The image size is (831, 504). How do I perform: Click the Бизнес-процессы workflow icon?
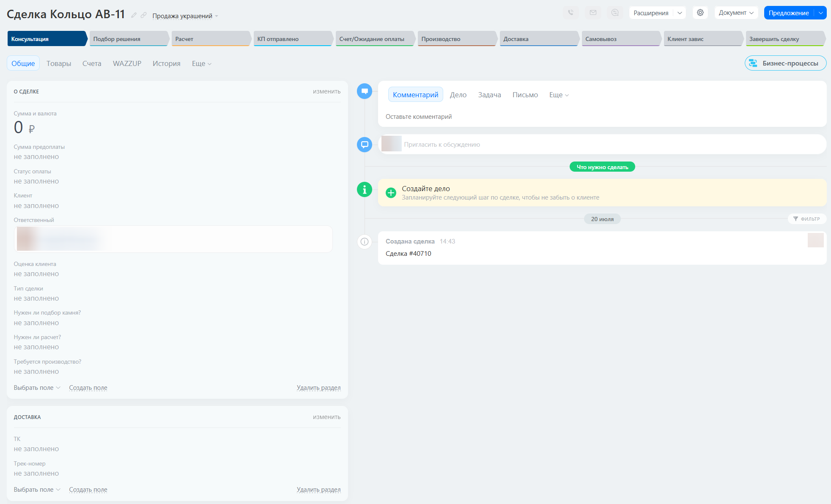pyautogui.click(x=753, y=63)
